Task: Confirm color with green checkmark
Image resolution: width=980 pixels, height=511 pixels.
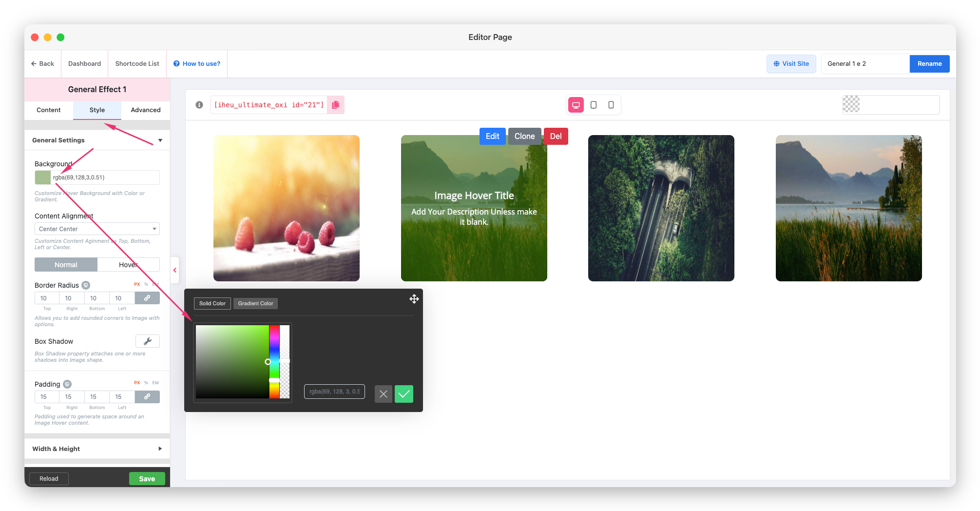Action: click(404, 394)
